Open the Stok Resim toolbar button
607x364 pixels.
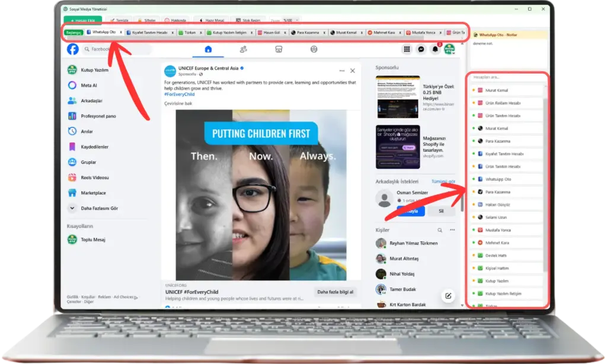click(x=248, y=20)
